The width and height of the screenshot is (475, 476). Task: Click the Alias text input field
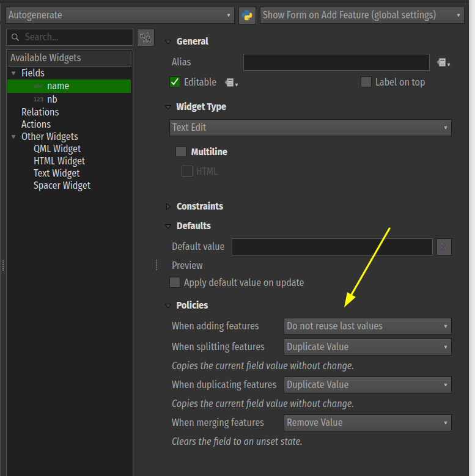336,62
